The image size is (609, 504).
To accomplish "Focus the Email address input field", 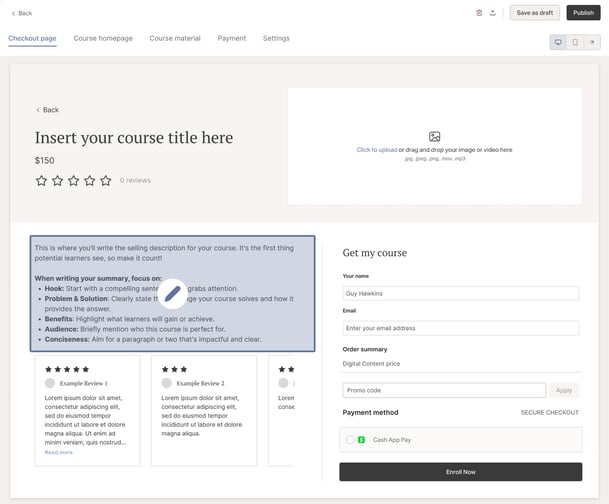I will [x=461, y=328].
